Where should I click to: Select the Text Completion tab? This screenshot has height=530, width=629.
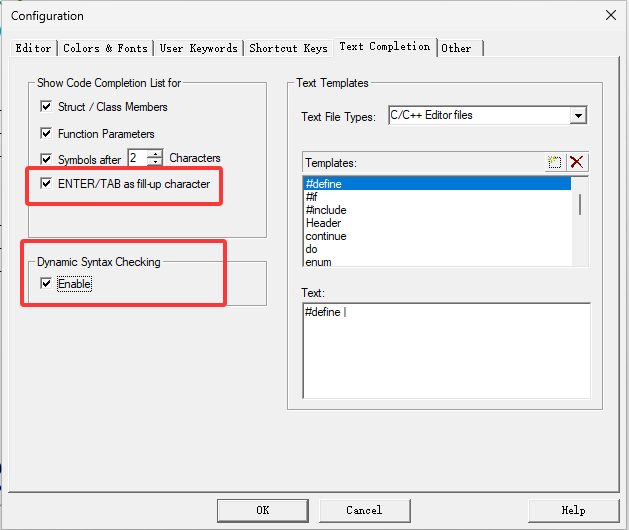pyautogui.click(x=385, y=47)
